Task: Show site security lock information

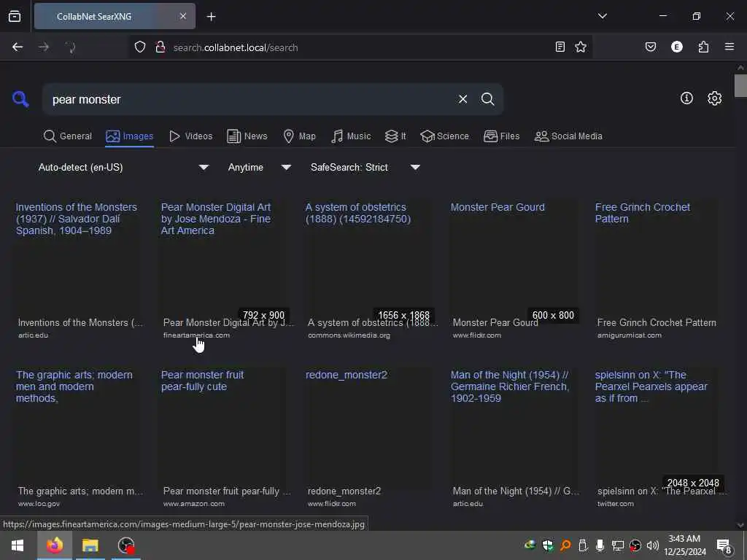Action: (160, 47)
